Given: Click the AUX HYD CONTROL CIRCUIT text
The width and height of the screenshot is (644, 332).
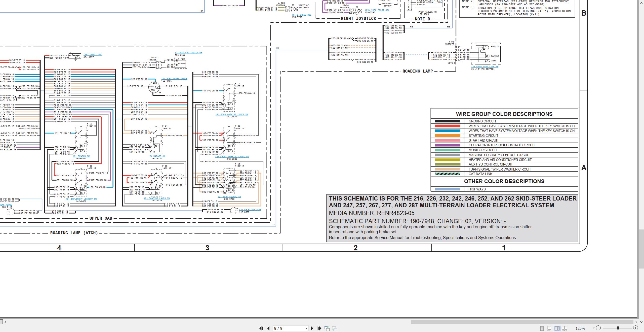Looking at the screenshot, I should pos(491,164).
